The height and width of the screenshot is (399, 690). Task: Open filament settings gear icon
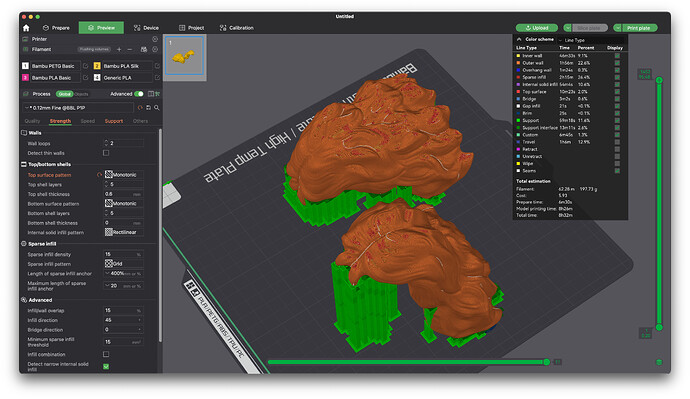(x=155, y=49)
